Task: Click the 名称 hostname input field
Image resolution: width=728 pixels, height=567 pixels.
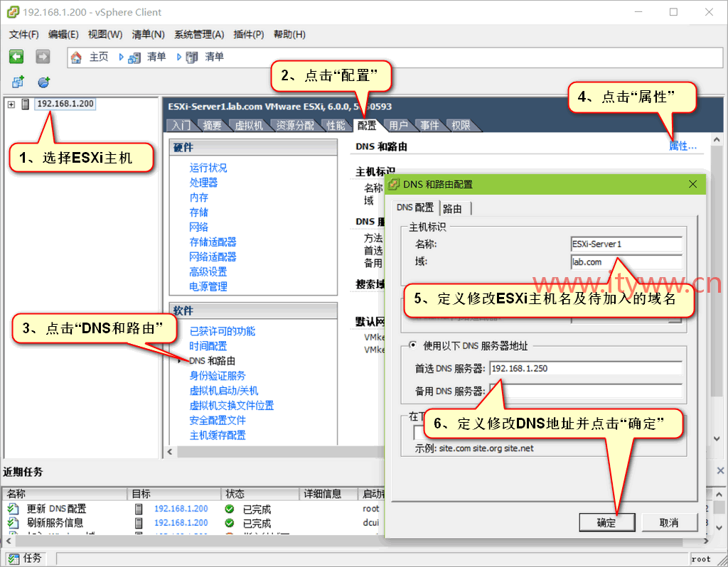Action: pos(626,244)
